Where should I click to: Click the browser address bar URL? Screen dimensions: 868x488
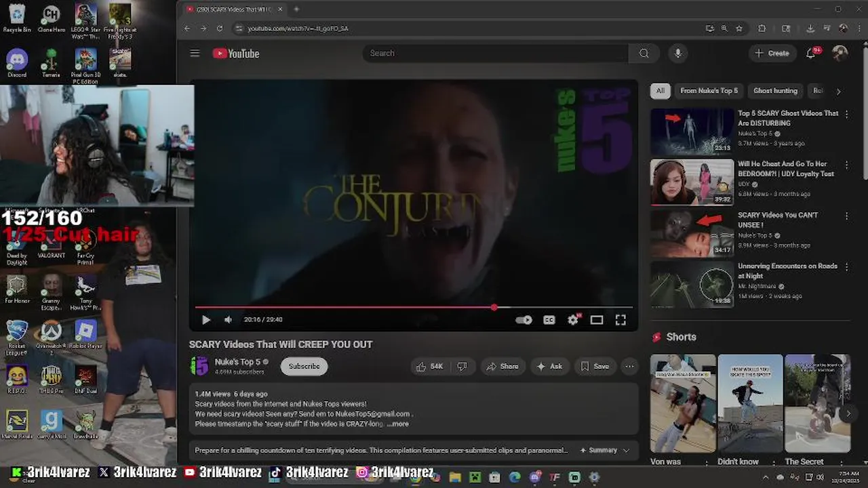[298, 28]
